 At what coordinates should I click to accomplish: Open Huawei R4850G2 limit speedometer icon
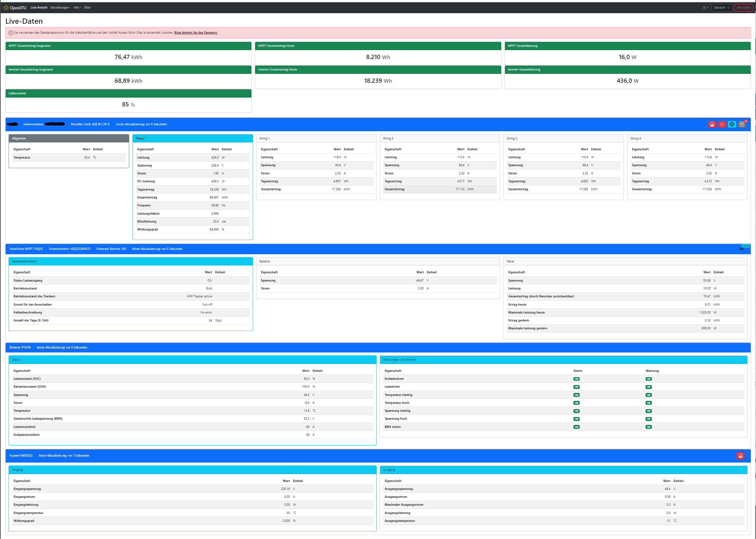tap(740, 456)
